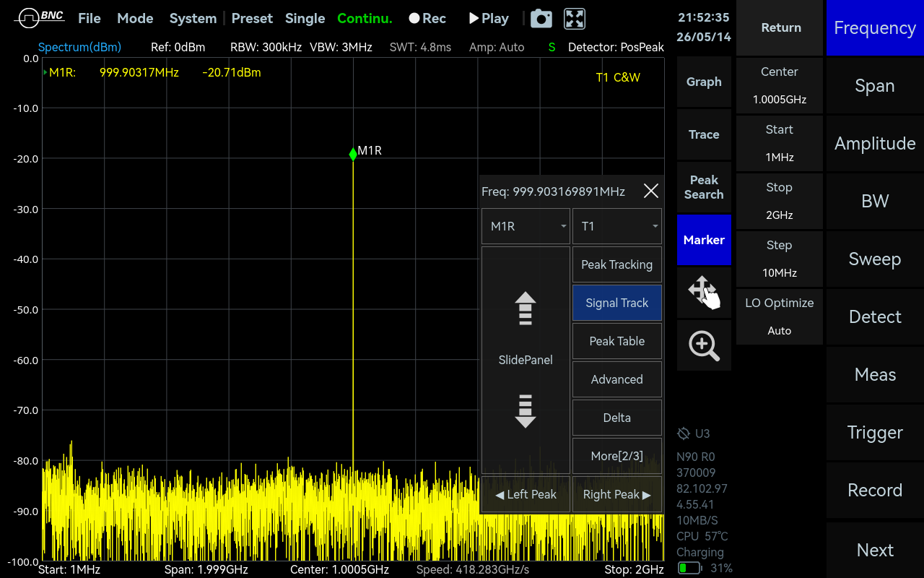Go to the Next menu page
The height and width of the screenshot is (578, 924).
[x=875, y=550]
